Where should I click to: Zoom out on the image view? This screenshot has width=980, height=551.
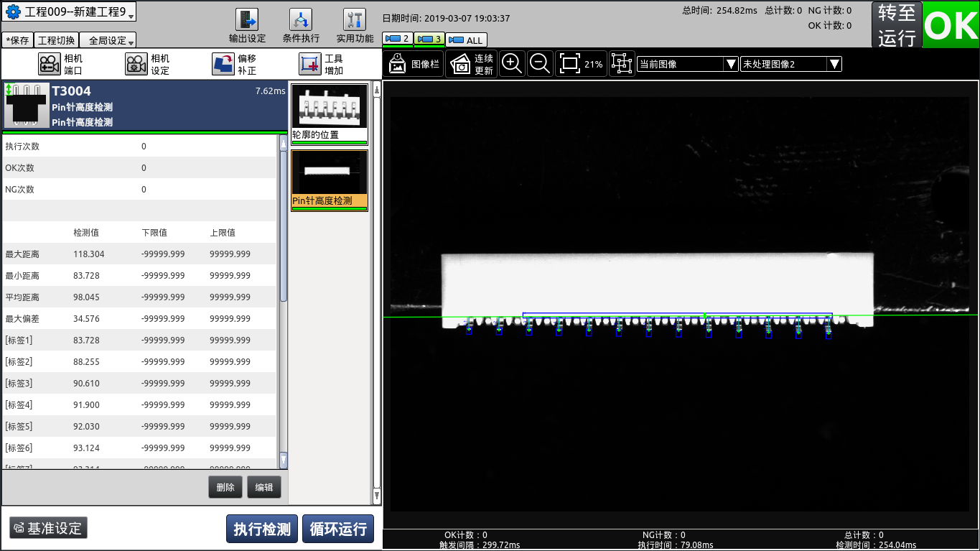(x=540, y=64)
